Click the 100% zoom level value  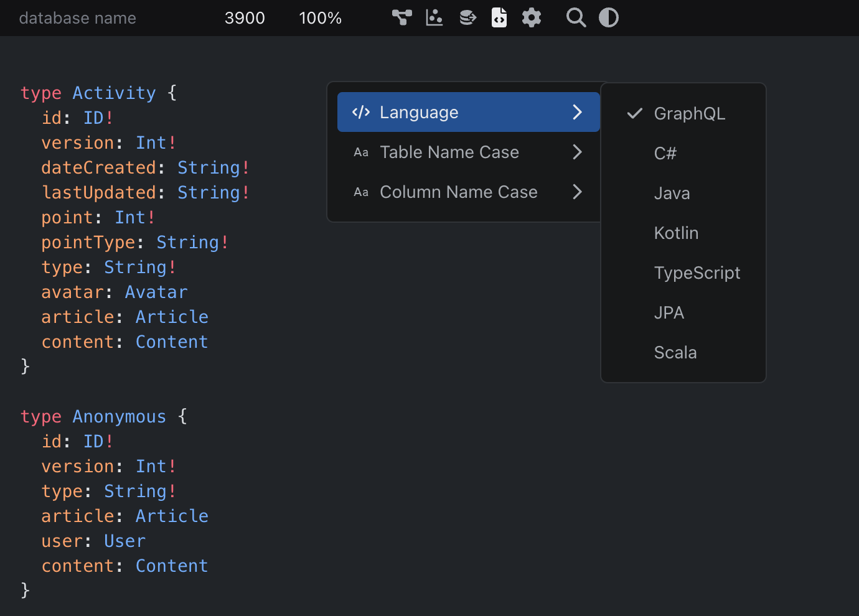(x=320, y=18)
